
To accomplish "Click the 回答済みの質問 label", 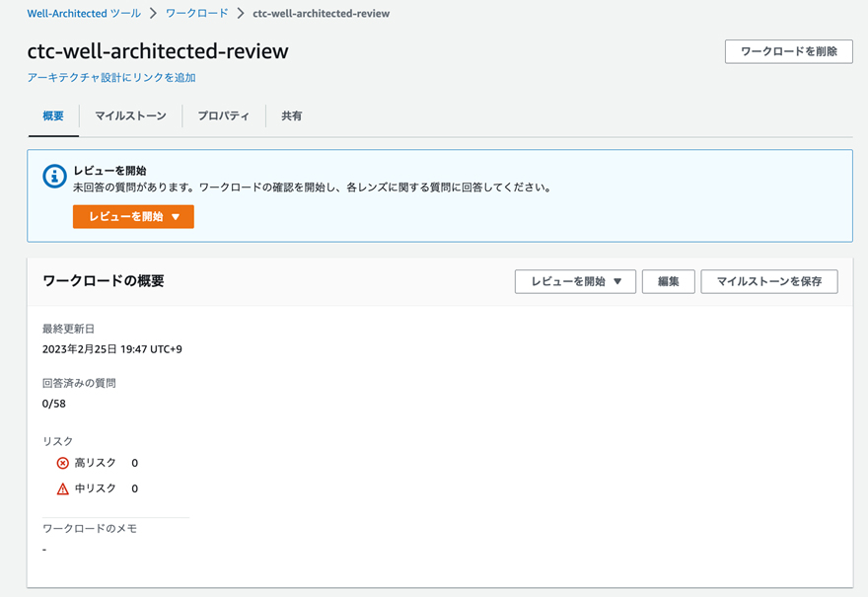I will (79, 383).
